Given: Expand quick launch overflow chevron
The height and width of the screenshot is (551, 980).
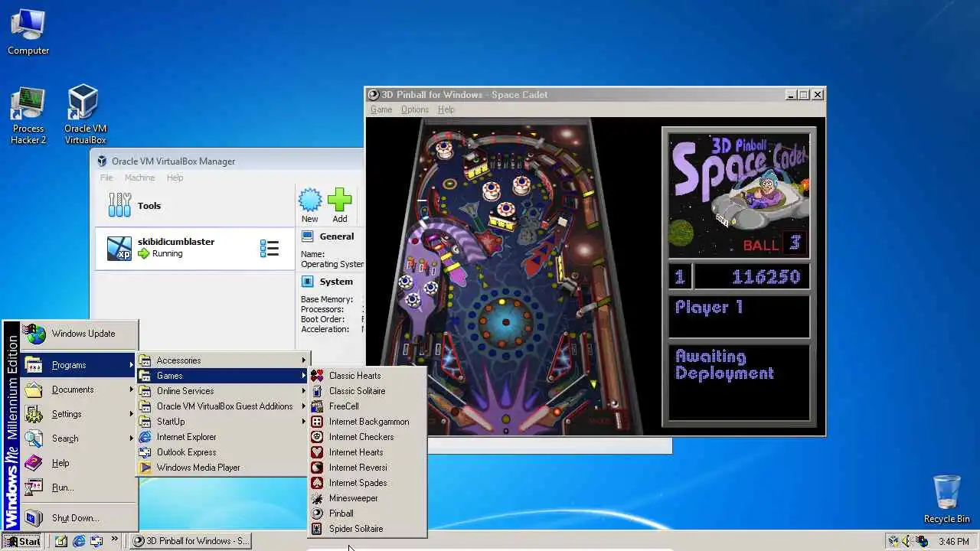Looking at the screenshot, I should tap(115, 540).
